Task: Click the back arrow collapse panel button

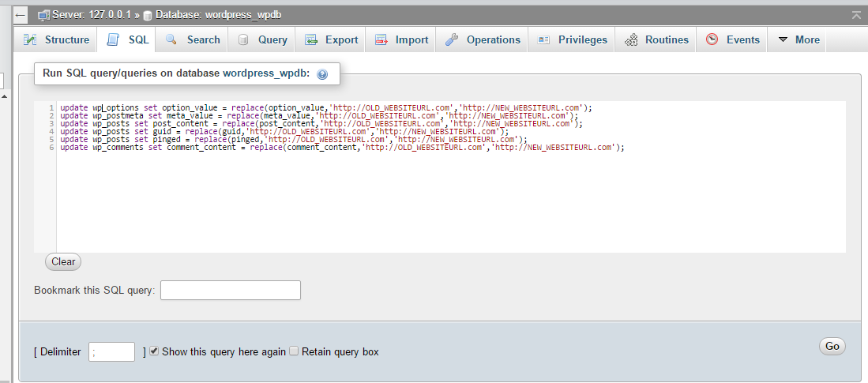Action: 21,15
